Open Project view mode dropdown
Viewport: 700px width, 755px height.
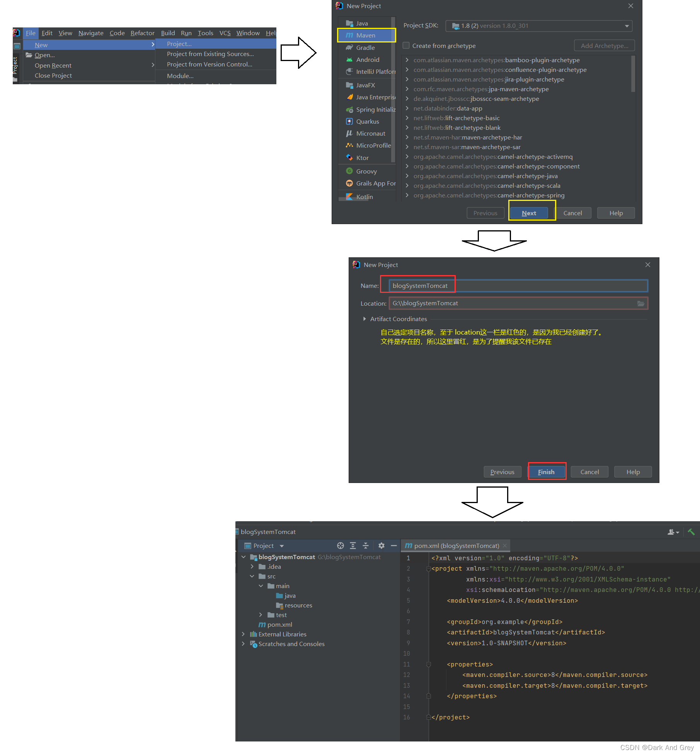coord(282,546)
